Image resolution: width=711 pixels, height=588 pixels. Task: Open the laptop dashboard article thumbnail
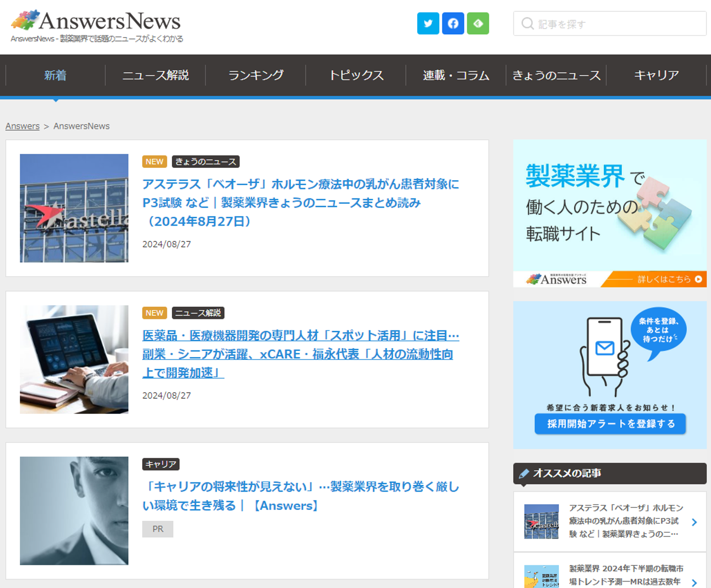click(74, 359)
